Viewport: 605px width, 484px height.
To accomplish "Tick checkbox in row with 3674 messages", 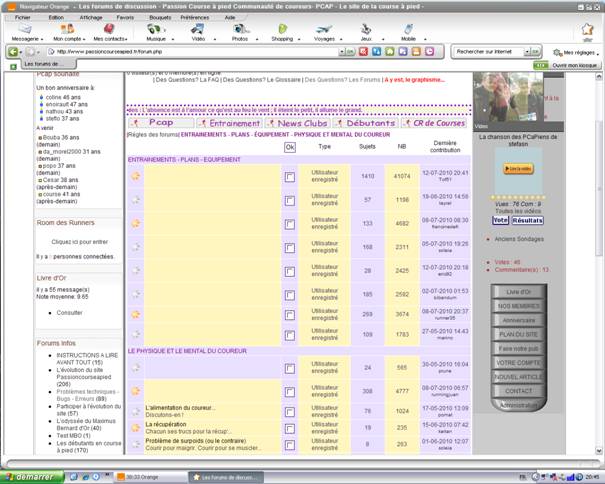I will (x=290, y=315).
